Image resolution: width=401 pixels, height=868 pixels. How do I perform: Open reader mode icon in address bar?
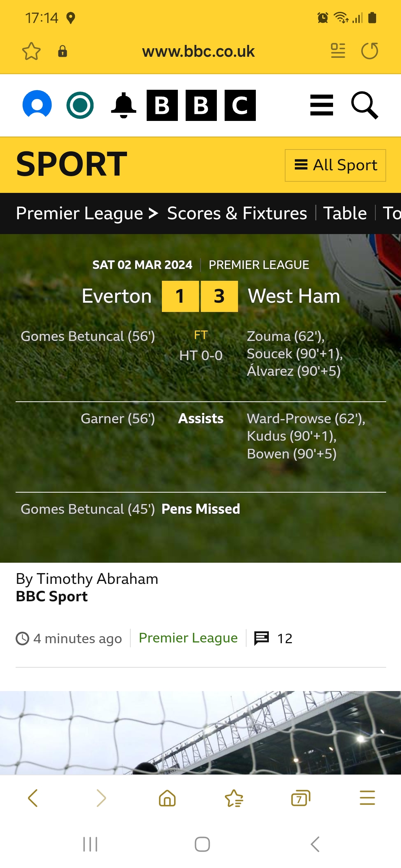(338, 51)
